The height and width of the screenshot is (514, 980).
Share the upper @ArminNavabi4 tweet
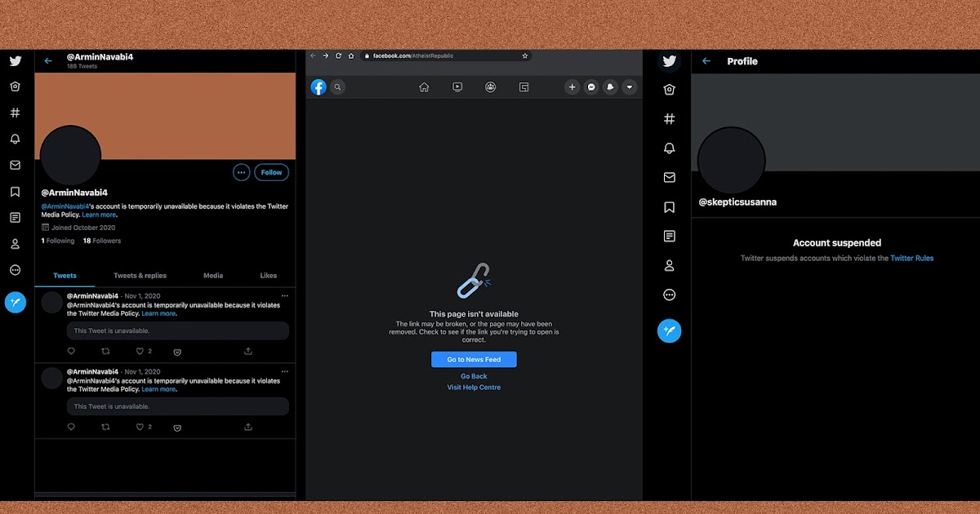[x=248, y=352]
